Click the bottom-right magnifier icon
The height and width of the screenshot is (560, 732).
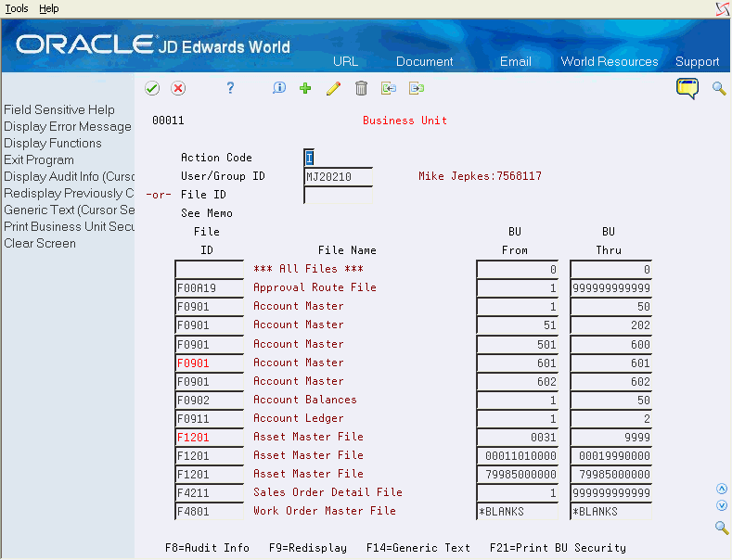(722, 528)
